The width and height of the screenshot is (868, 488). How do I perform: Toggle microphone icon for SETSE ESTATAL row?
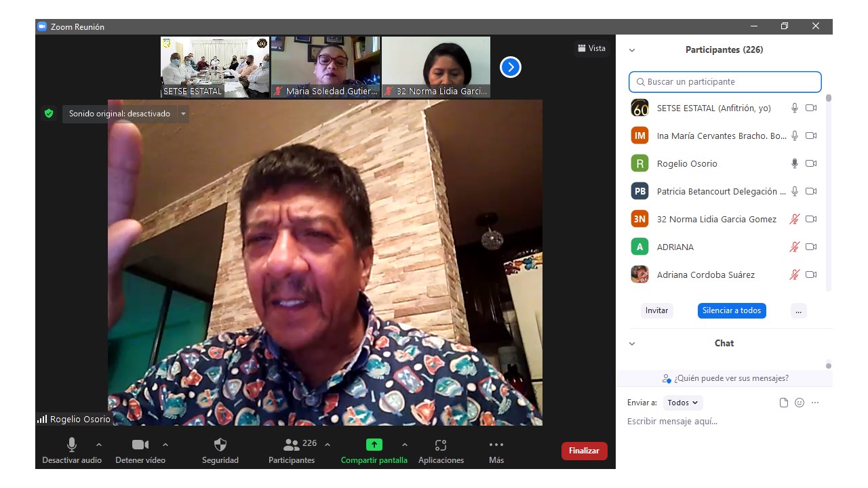[x=795, y=108]
